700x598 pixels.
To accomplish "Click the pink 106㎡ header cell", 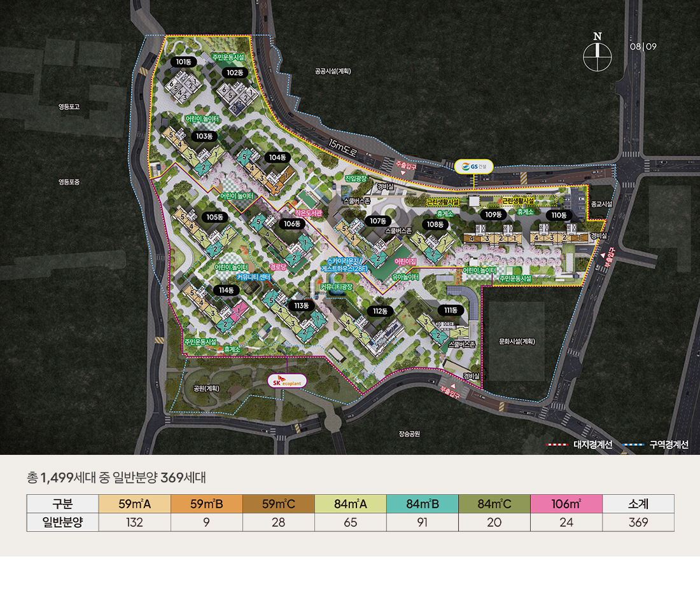I will click(x=566, y=504).
